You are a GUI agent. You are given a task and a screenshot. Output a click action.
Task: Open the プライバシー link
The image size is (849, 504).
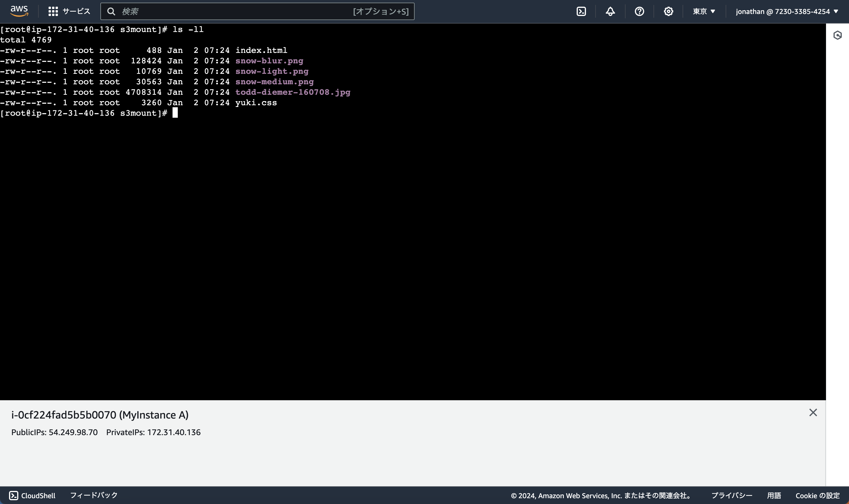732,496
